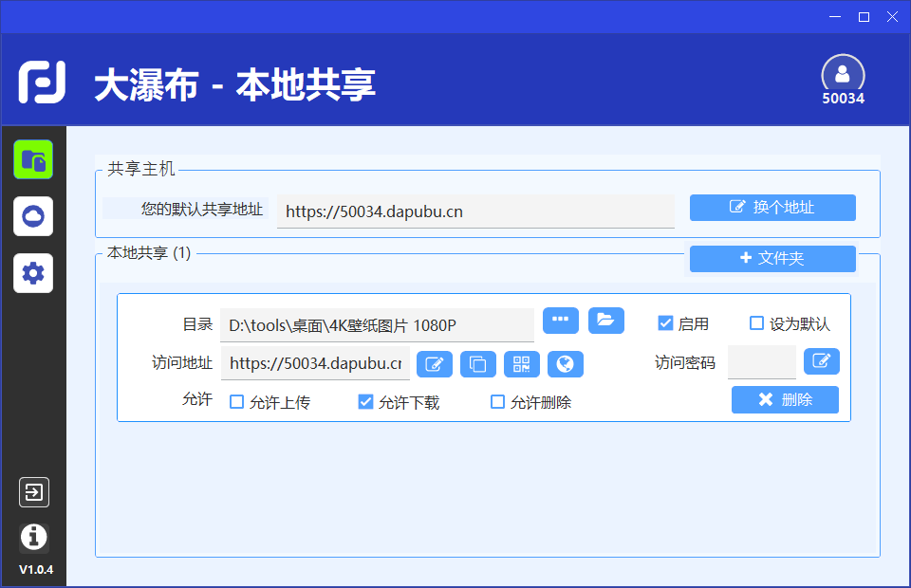Click the logout icon in sidebar
The image size is (911, 588).
33,492
